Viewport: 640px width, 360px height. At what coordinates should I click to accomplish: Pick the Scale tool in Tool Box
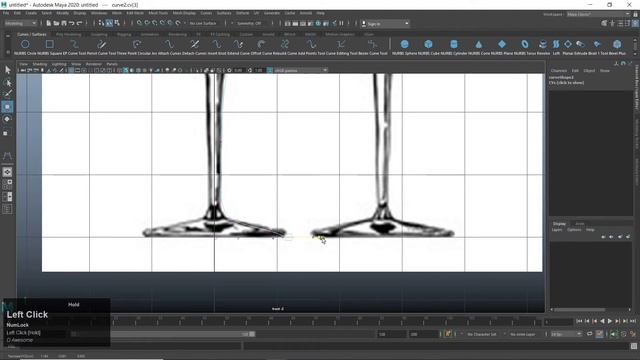tap(7, 133)
